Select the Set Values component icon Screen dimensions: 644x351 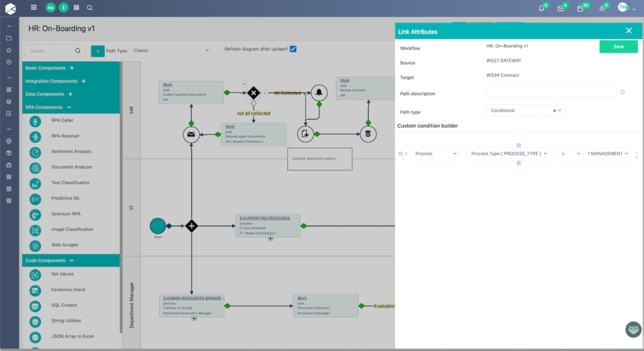[35, 275]
